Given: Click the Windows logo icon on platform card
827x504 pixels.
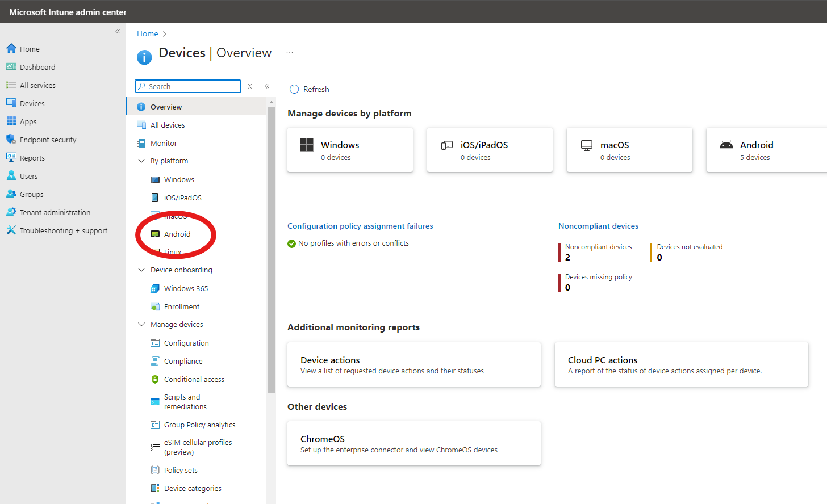Looking at the screenshot, I should point(307,145).
